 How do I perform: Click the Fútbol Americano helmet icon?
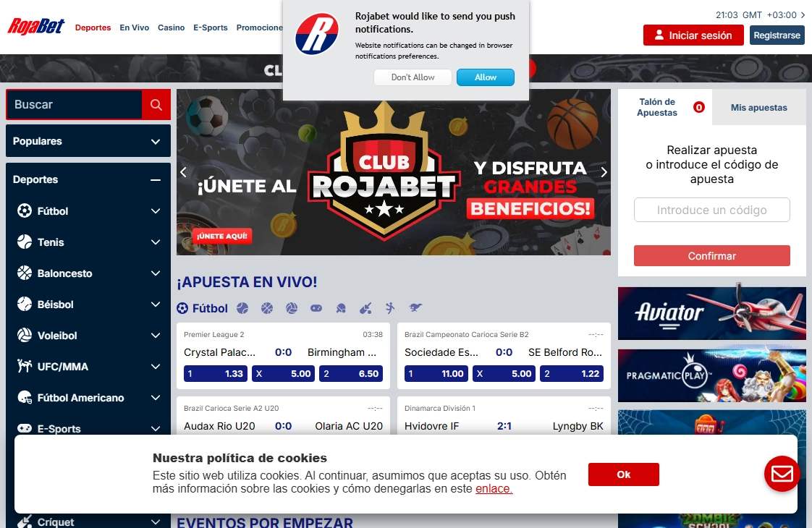coord(25,397)
